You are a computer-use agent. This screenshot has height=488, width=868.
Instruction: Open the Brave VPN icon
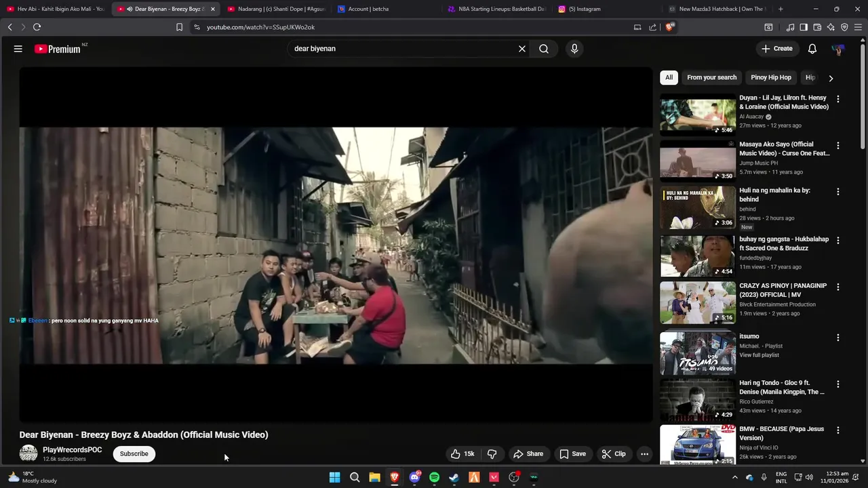point(844,27)
